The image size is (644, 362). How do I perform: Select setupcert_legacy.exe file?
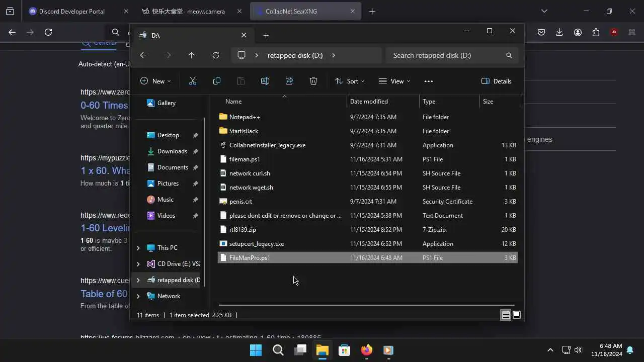(368, 244)
